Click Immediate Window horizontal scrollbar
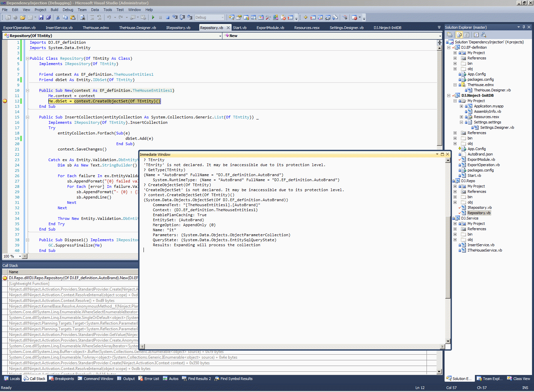The width and height of the screenshot is (534, 392). coord(292,347)
